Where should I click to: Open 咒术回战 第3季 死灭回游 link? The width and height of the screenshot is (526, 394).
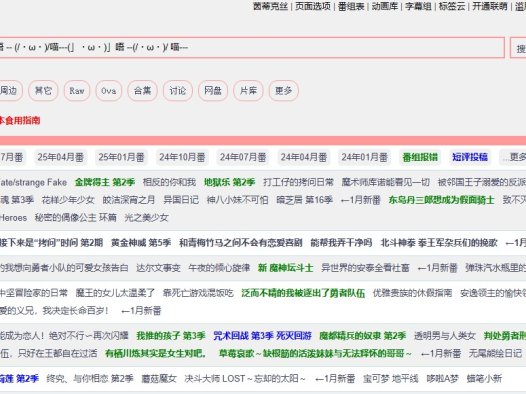(x=262, y=336)
